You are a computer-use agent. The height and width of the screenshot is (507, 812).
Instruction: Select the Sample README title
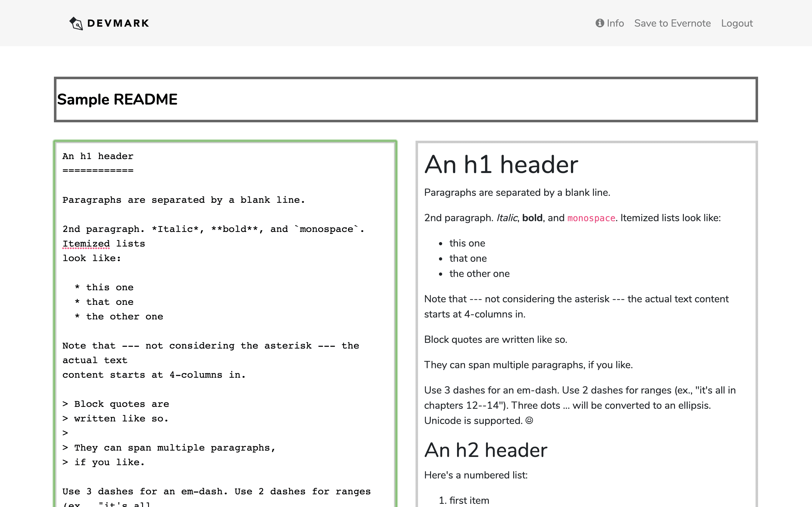click(117, 99)
